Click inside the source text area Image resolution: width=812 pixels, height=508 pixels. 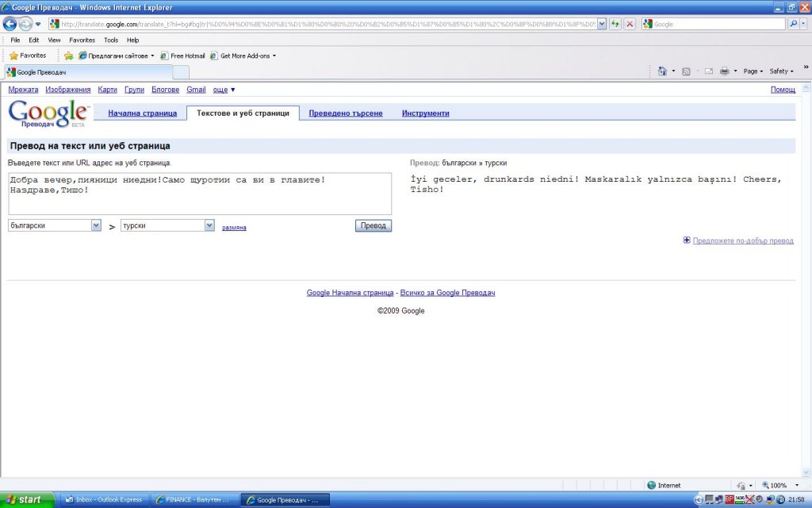point(200,194)
